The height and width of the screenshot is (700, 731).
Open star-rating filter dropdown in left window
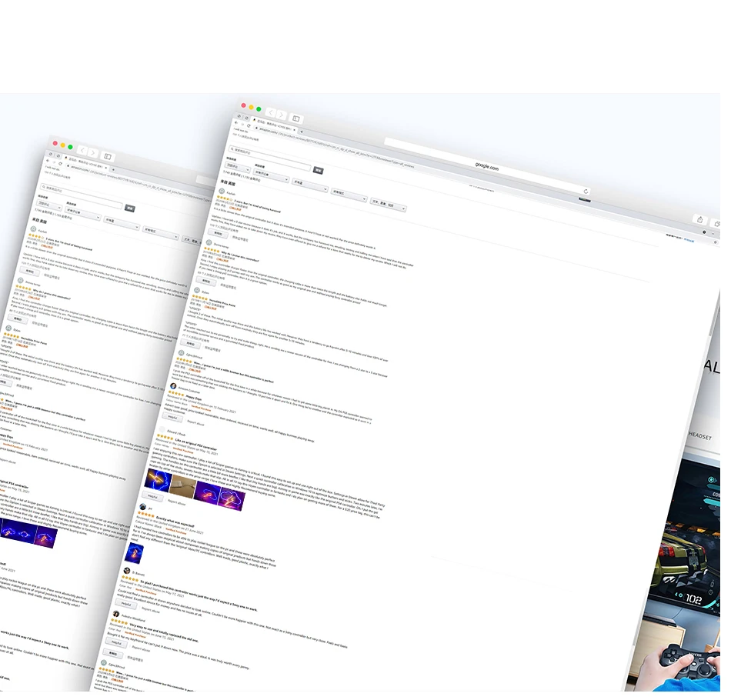122,224
